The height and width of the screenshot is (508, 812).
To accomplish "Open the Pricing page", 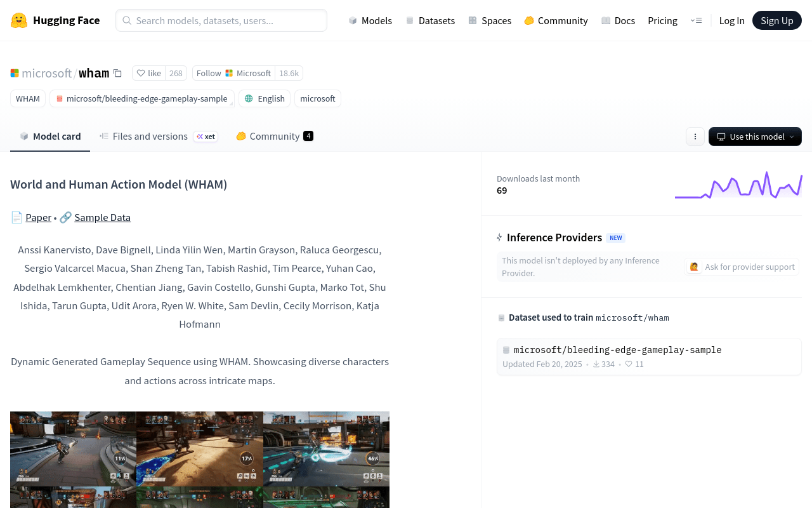I will (x=662, y=20).
